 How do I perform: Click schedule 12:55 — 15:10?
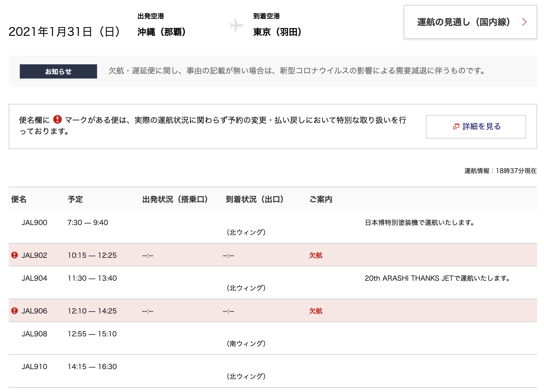pos(92,334)
